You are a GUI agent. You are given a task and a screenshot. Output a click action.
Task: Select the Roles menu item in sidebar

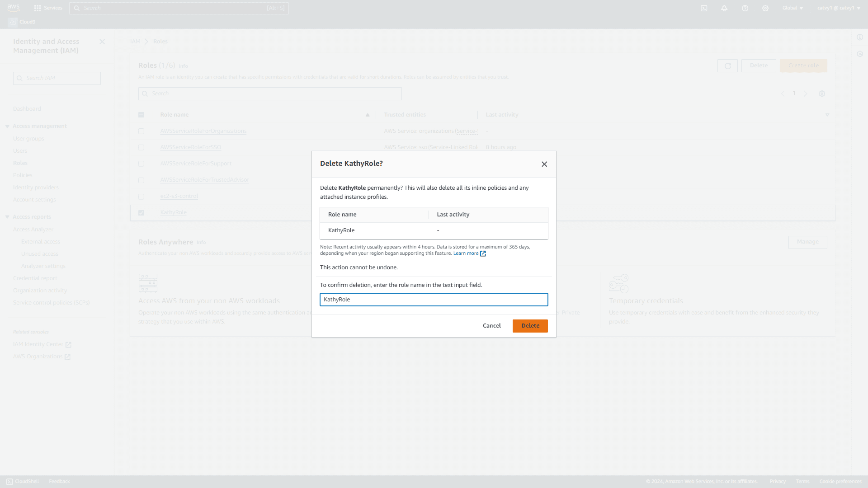coord(20,163)
